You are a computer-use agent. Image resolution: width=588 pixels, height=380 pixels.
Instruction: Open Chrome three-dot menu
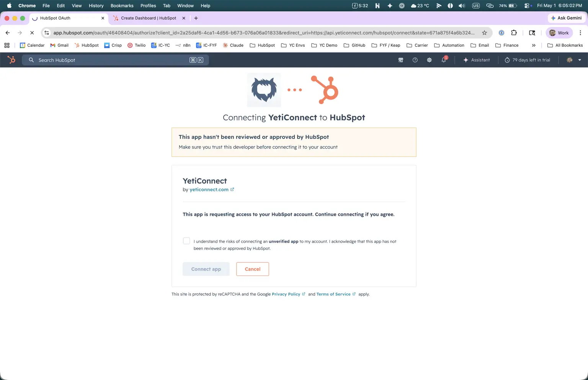point(580,33)
